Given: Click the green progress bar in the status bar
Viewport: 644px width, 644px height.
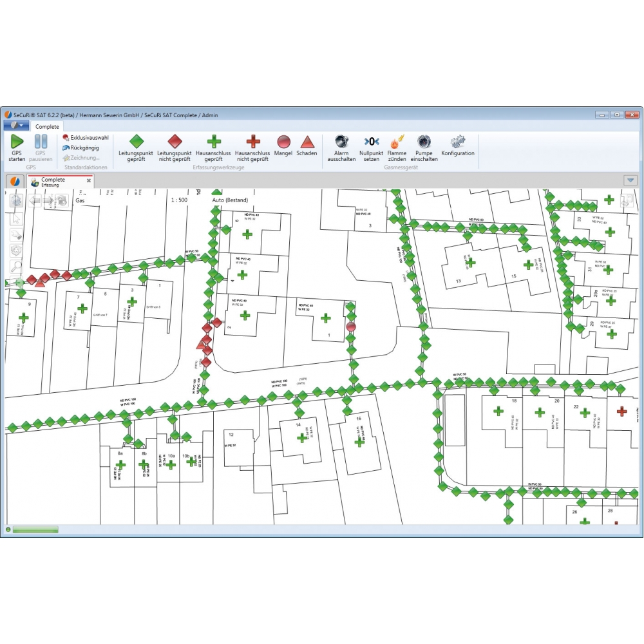Looking at the screenshot, I should [35, 530].
